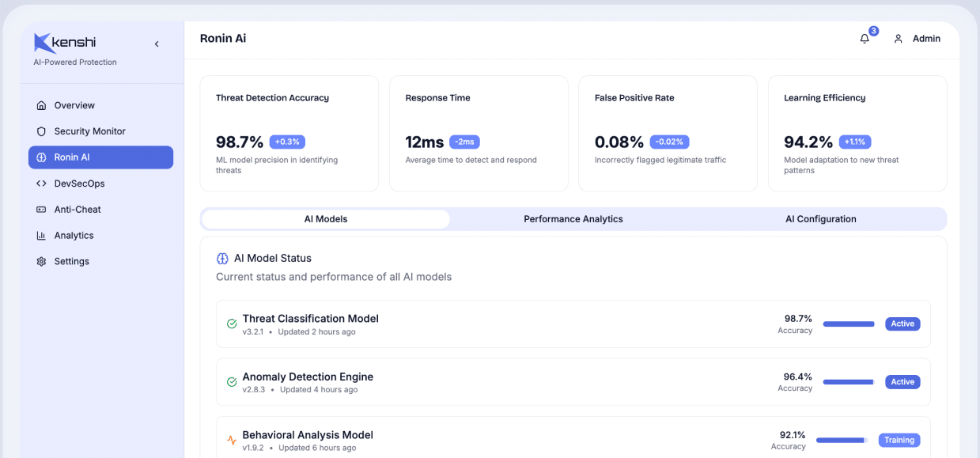The width and height of the screenshot is (980, 458).
Task: Open the notifications bell icon
Action: click(865, 39)
